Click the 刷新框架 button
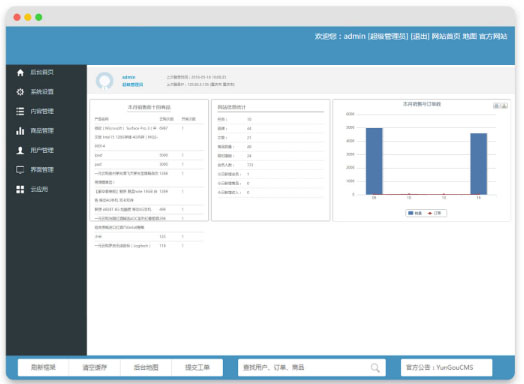524x384 pixels. pos(43,367)
